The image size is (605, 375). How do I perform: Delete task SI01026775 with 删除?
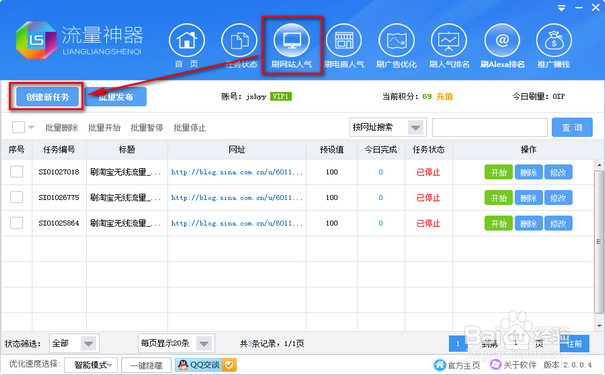tap(529, 198)
